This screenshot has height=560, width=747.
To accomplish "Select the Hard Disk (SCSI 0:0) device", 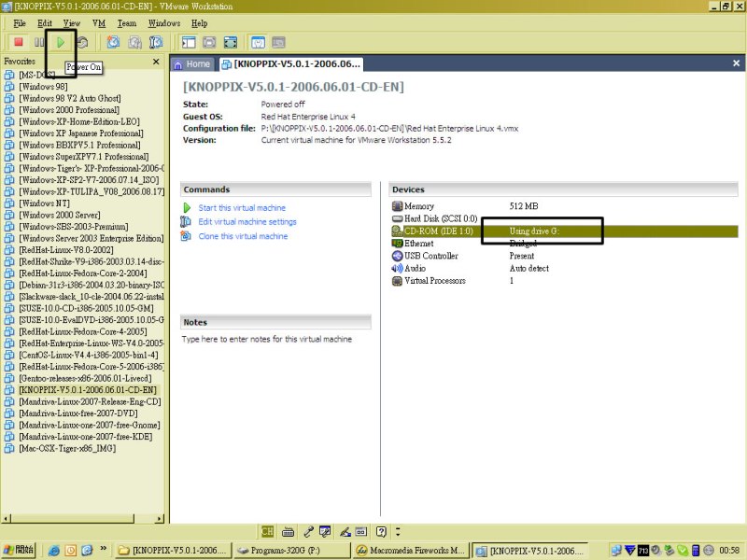I will [x=565, y=218].
